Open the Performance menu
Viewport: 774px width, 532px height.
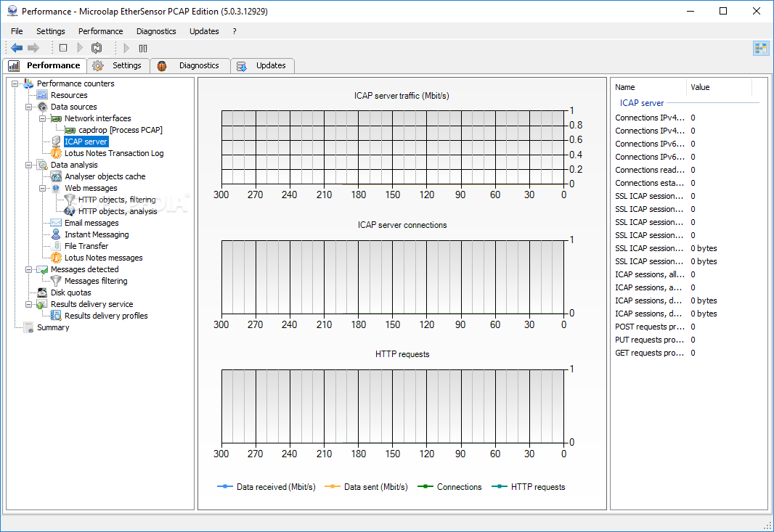point(101,31)
